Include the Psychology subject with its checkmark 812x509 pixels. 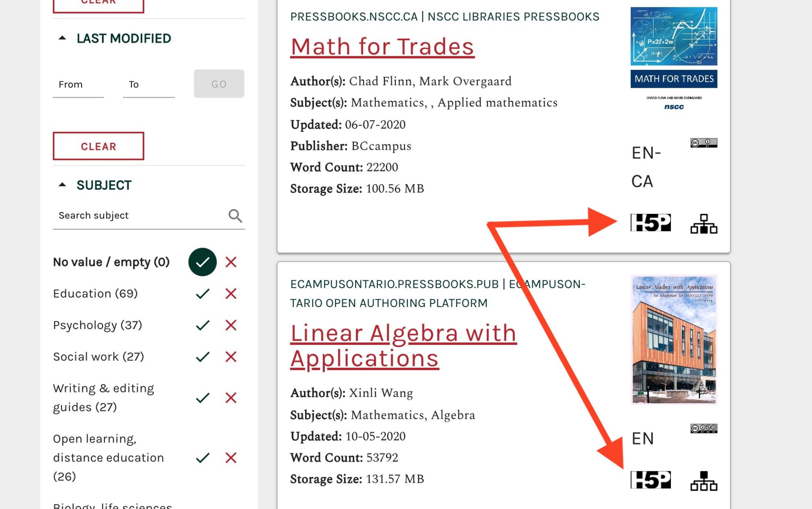click(202, 325)
